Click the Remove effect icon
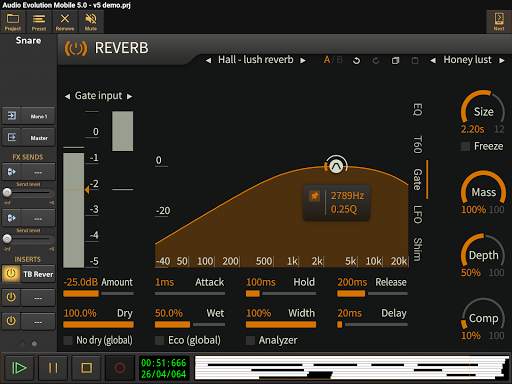Screen dimensions: 512x384 tap(65, 22)
